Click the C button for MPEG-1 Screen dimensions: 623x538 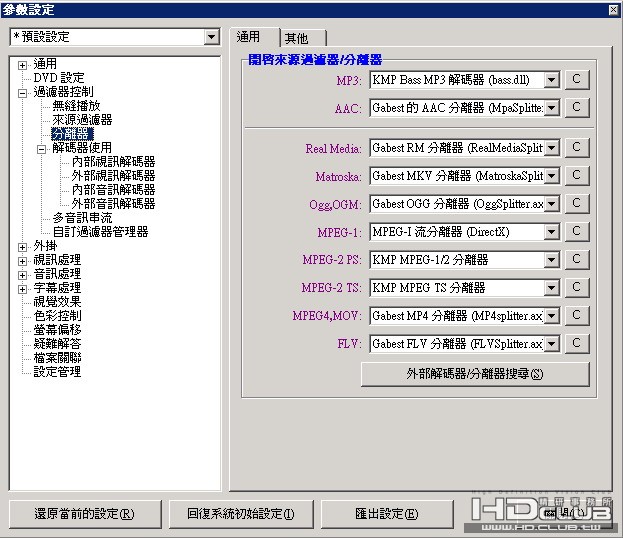(577, 232)
